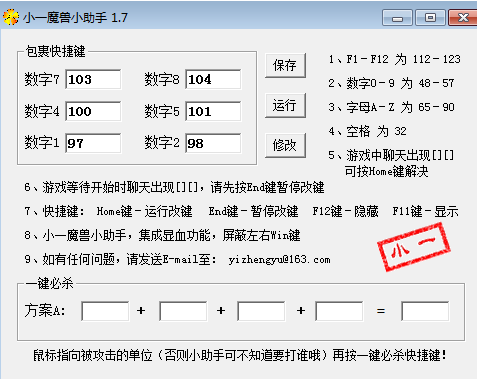Click the note '数字0－9 为 48－57'
Screen dimensions: 477x379
click(400, 83)
